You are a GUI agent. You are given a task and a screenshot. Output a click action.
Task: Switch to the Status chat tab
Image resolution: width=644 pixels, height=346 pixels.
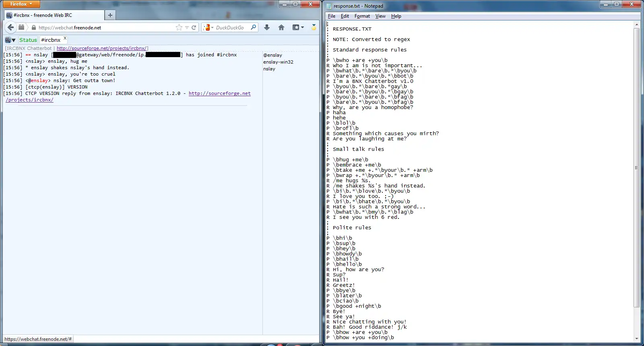(x=28, y=40)
